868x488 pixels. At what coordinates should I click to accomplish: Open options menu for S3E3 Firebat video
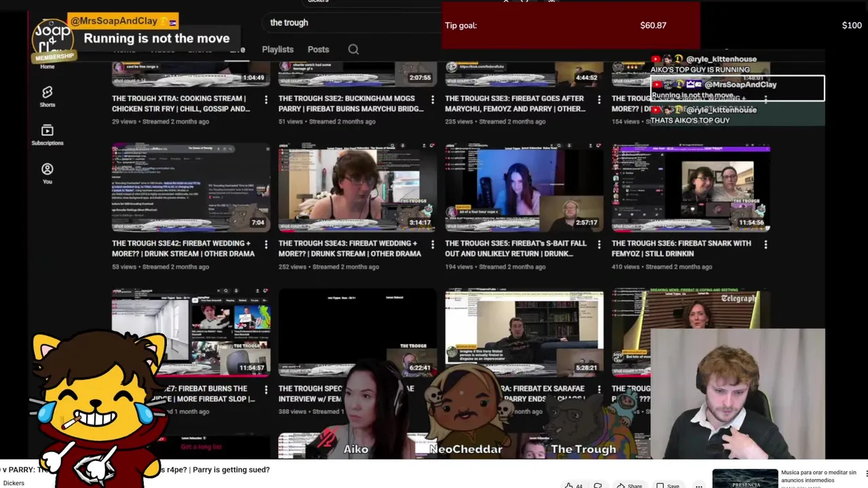click(599, 99)
